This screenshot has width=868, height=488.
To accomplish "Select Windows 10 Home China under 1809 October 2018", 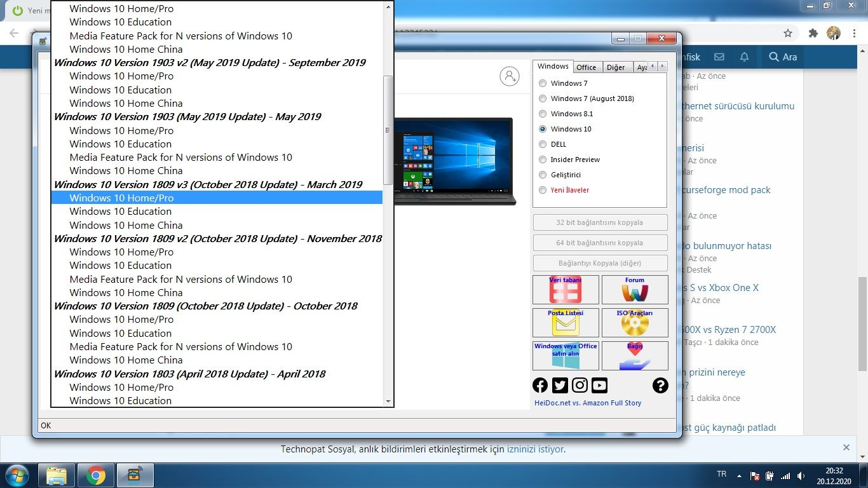I will pos(217,360).
